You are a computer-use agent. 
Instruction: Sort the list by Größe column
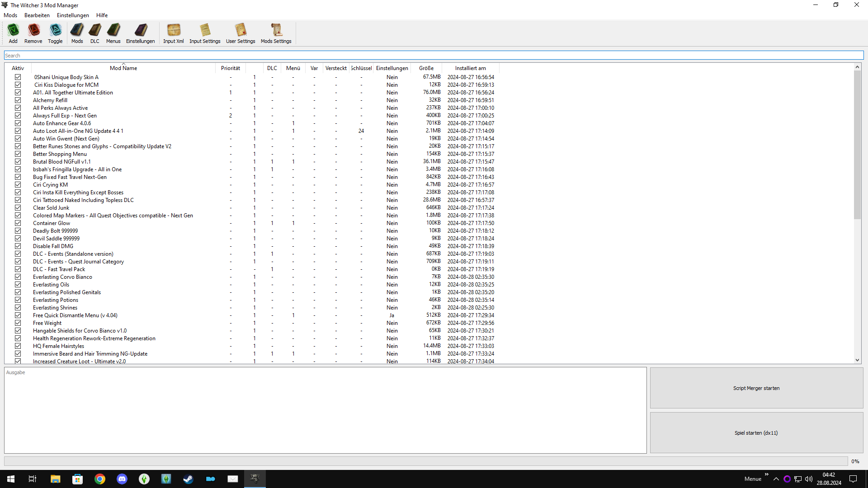pos(426,68)
